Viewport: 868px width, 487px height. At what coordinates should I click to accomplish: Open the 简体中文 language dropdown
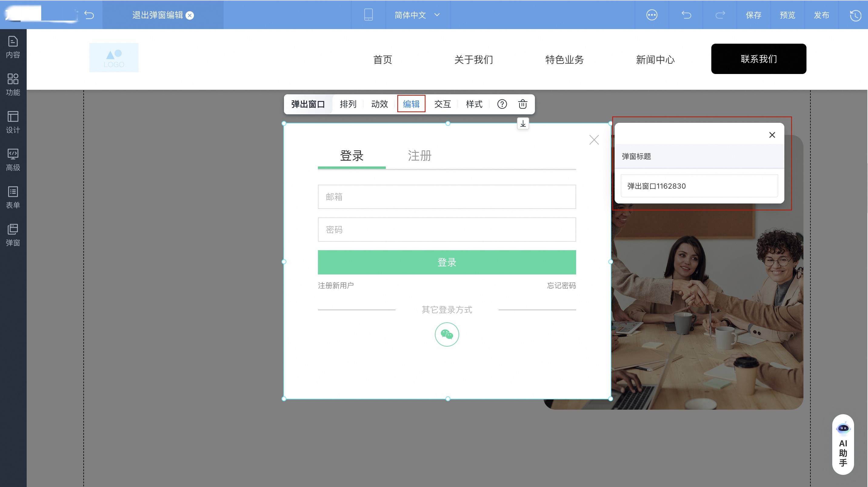[418, 15]
